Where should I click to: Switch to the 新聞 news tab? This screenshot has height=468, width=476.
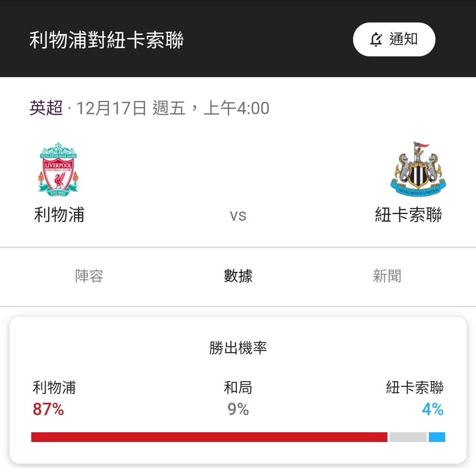click(x=387, y=276)
